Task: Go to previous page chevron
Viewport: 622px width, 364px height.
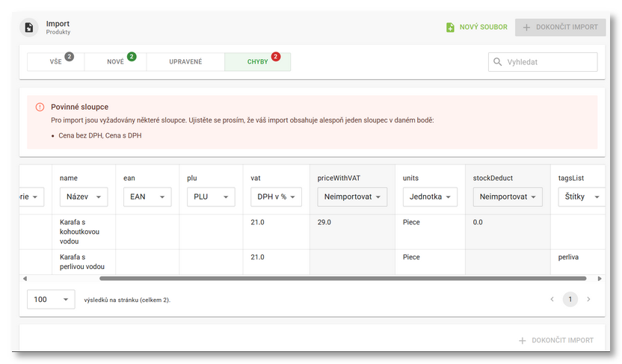Action: pyautogui.click(x=552, y=300)
